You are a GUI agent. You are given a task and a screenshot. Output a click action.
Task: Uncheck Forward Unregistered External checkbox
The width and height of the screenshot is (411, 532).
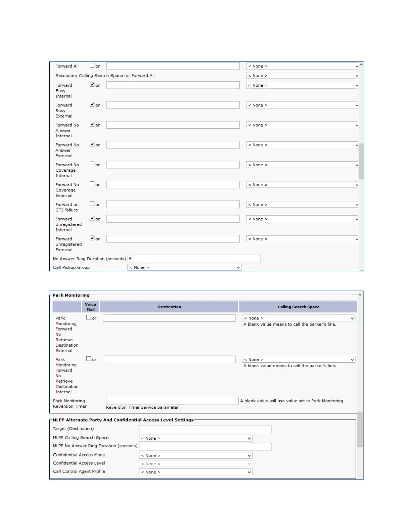[92, 238]
